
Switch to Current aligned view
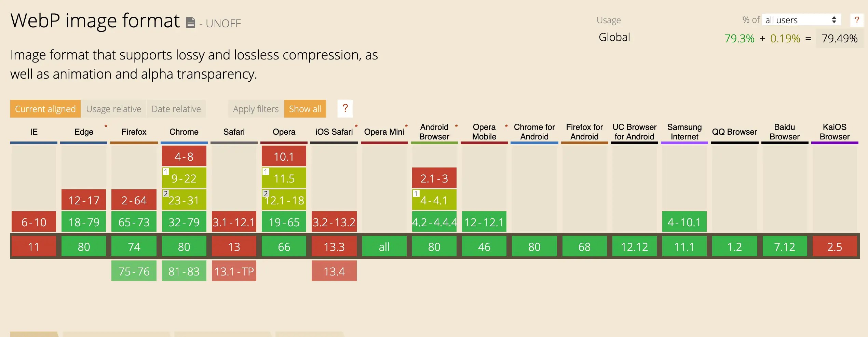click(45, 109)
